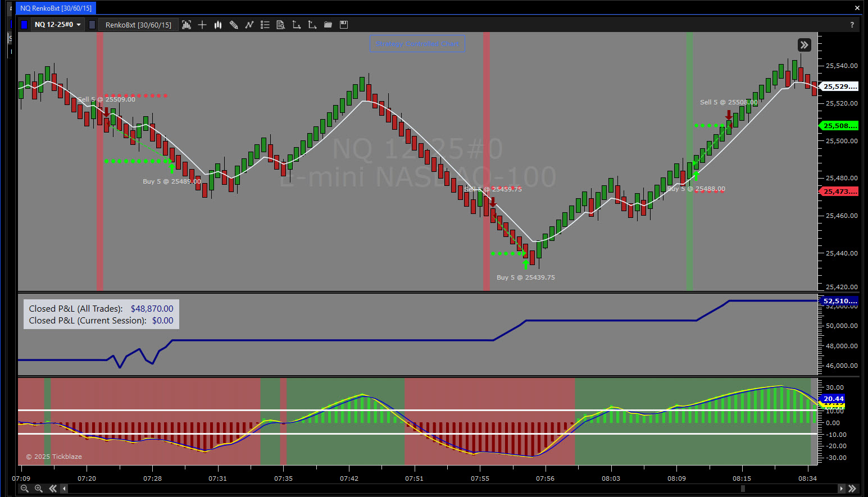This screenshot has height=497, width=868.
Task: Zoom out using the magnifier minus icon
Action: [25, 489]
